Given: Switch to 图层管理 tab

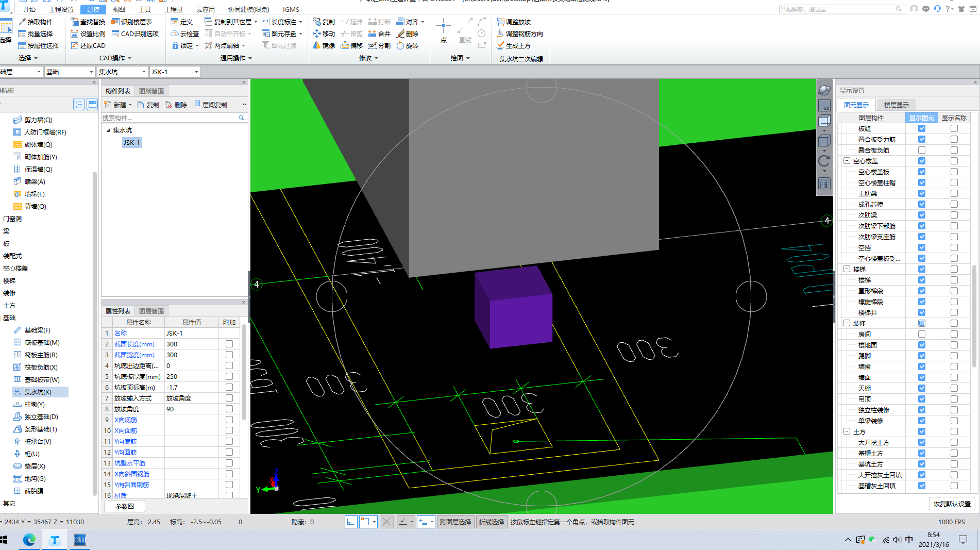Looking at the screenshot, I should tap(151, 311).
